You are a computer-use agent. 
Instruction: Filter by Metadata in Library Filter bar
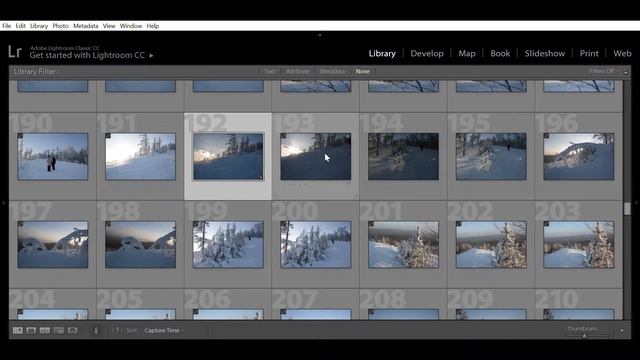click(x=332, y=71)
